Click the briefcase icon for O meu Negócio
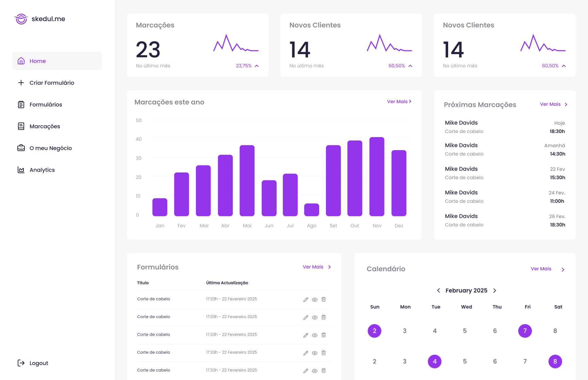Screen dimensions: 588x380 pos(21,148)
